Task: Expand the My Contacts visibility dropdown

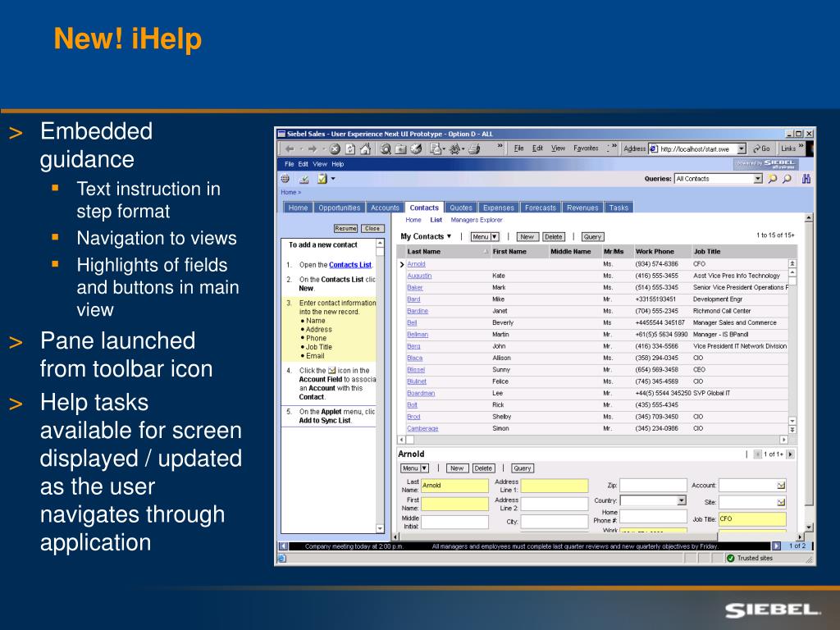Action: 449,236
